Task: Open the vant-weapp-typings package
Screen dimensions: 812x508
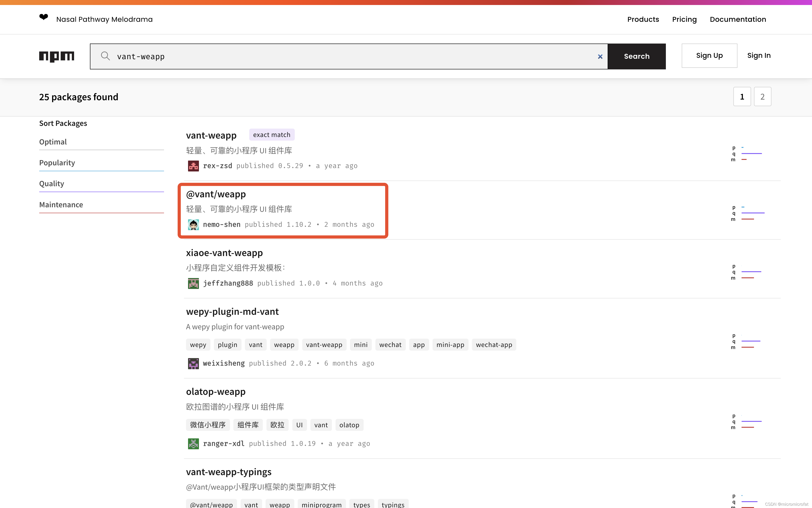Action: [x=229, y=472]
